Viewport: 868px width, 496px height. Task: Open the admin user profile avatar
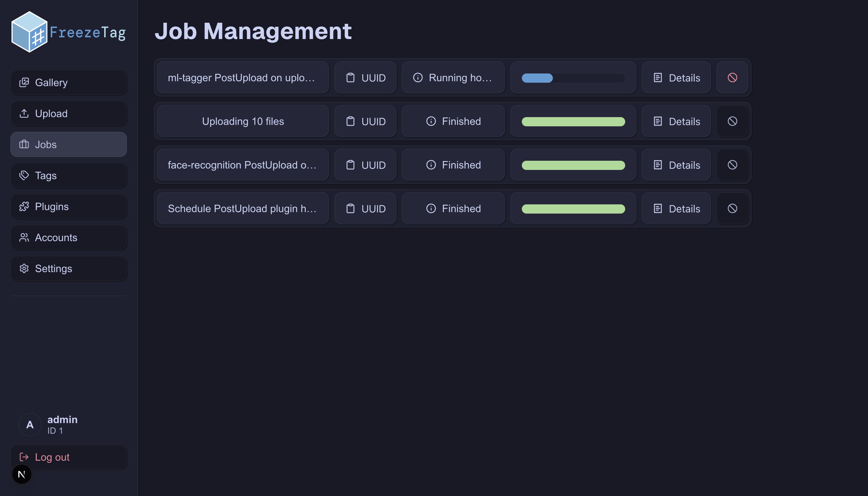point(30,425)
